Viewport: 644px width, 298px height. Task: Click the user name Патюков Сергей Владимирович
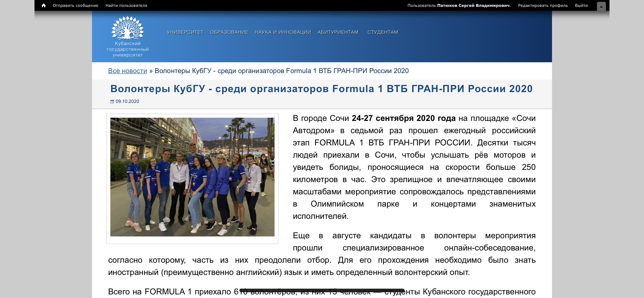pos(474,5)
